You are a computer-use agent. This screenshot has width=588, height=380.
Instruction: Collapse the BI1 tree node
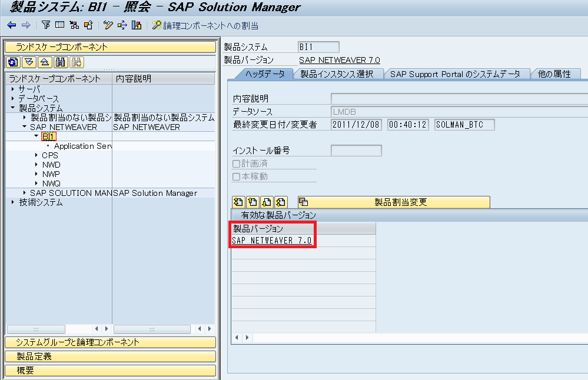pos(36,136)
